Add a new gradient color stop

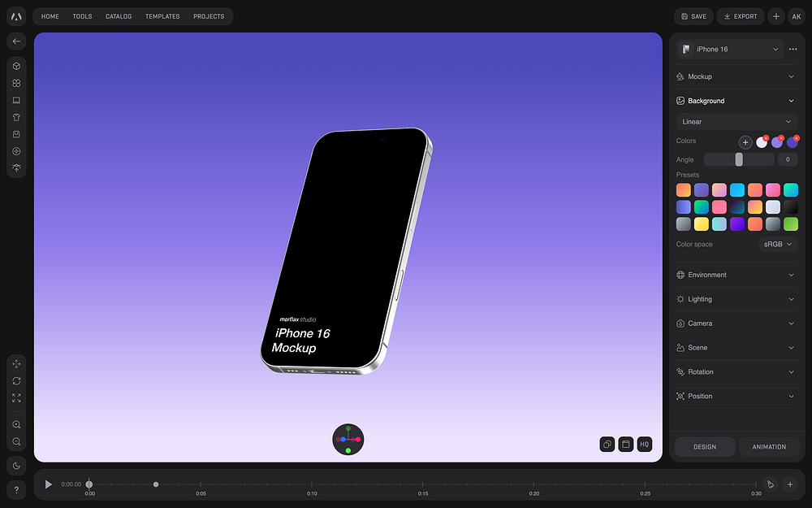click(x=745, y=142)
